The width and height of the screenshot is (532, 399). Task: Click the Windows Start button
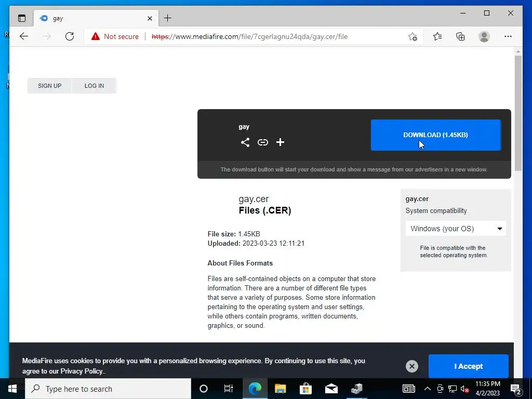point(12,389)
